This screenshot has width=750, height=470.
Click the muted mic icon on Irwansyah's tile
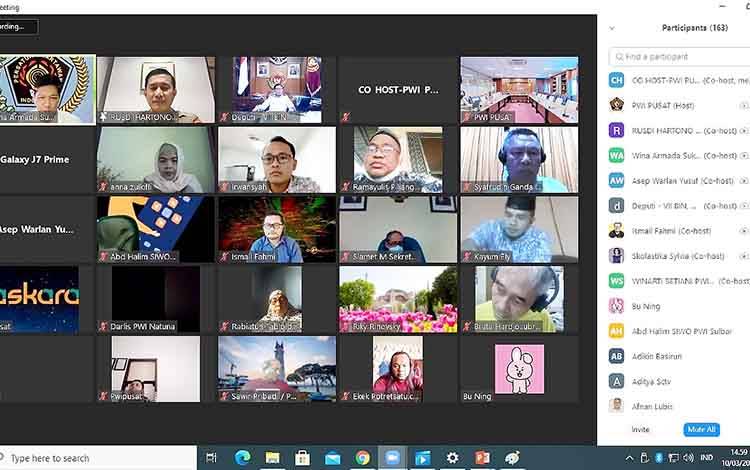point(224,187)
